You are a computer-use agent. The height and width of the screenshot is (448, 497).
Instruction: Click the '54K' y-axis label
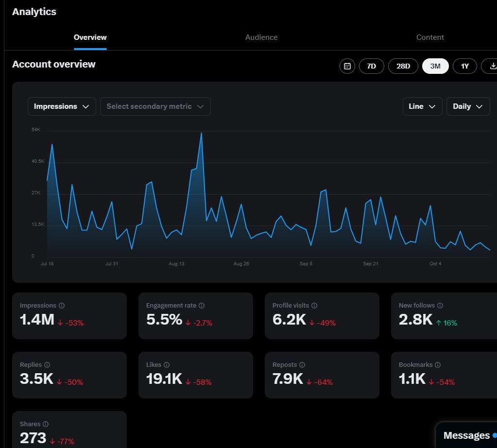click(36, 130)
